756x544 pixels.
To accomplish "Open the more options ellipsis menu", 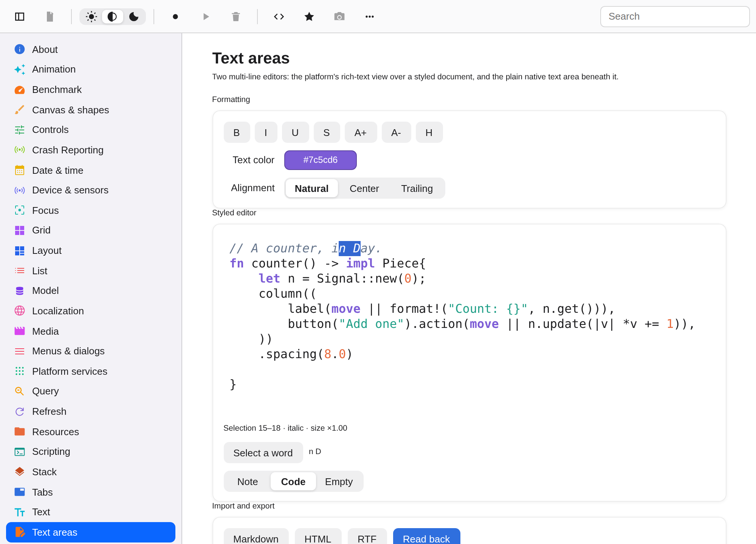I will coord(370,17).
